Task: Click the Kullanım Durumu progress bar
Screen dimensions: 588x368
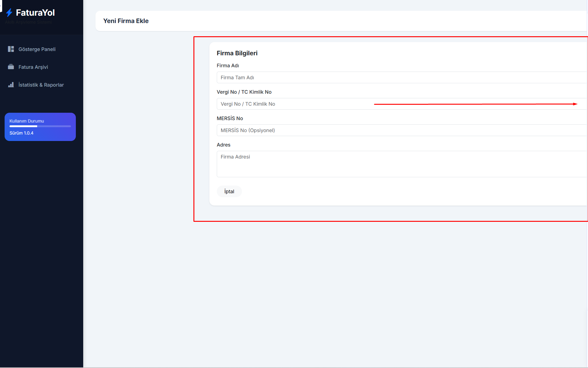Action: [x=40, y=126]
